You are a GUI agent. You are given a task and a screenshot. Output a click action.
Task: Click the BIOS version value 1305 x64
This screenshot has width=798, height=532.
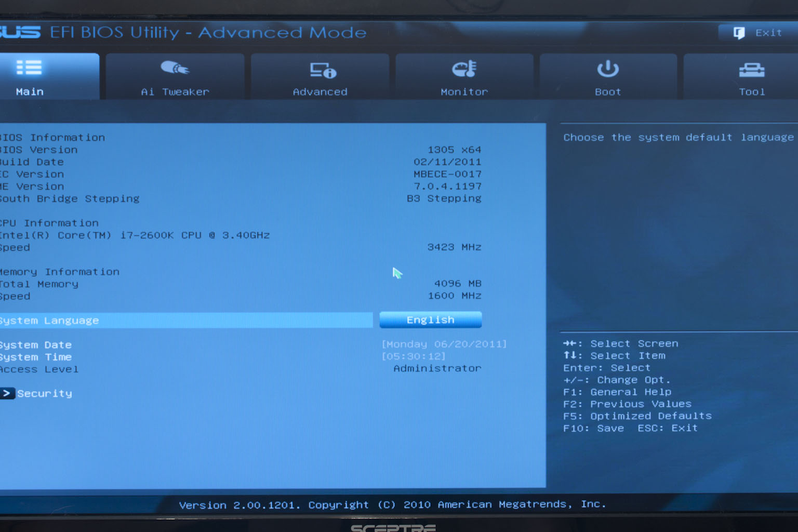click(455, 150)
